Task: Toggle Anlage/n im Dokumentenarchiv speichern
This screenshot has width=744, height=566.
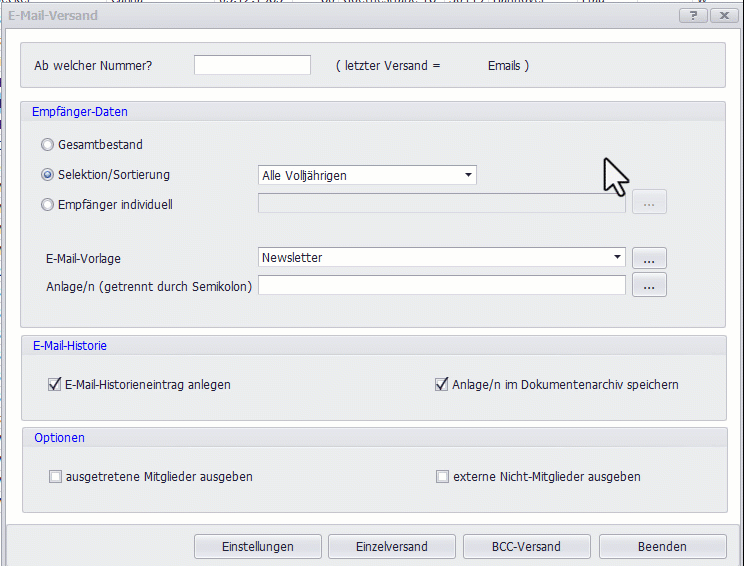Action: click(x=441, y=385)
